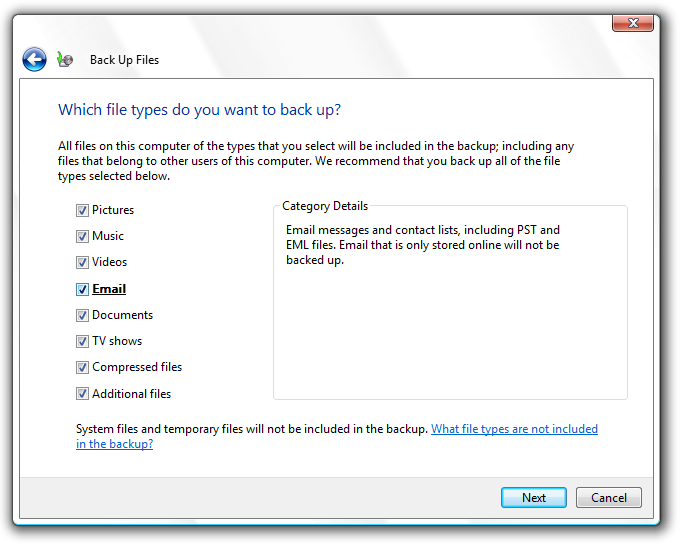Toggle the Documents checkbox

tap(82, 316)
